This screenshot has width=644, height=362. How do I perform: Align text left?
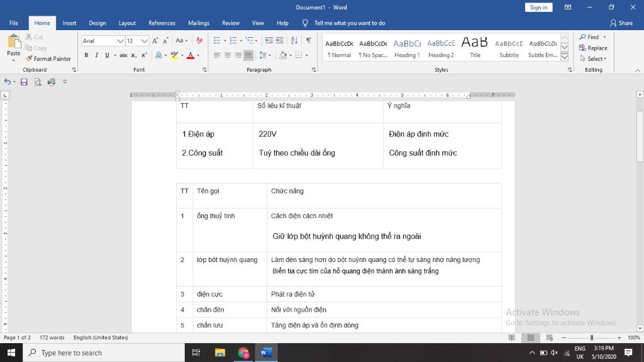(217, 55)
